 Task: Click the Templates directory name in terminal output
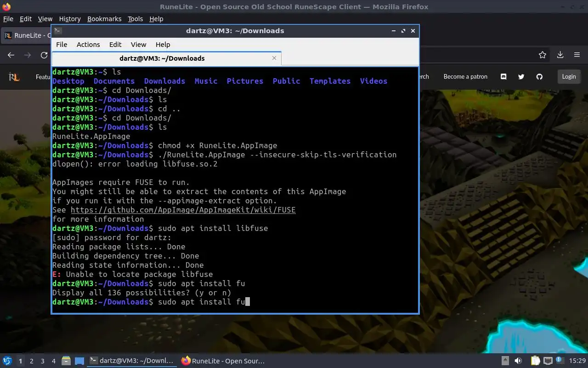coord(330,81)
